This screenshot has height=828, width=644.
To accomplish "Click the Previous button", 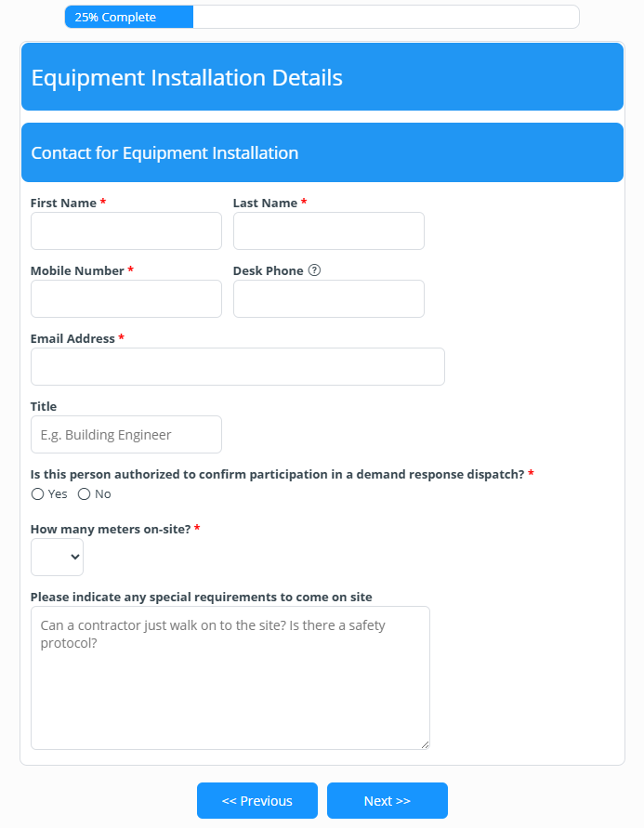I will point(256,800).
